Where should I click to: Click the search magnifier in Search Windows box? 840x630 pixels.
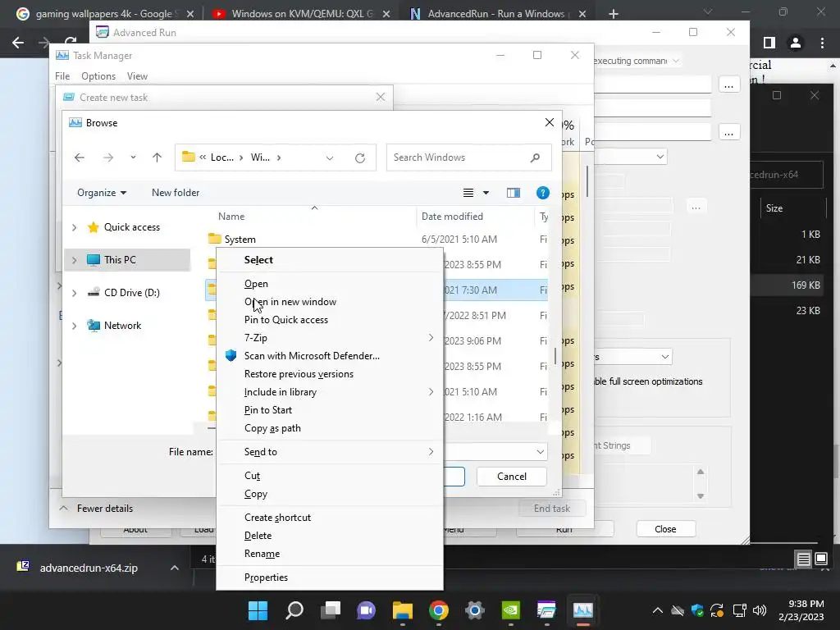pos(535,157)
